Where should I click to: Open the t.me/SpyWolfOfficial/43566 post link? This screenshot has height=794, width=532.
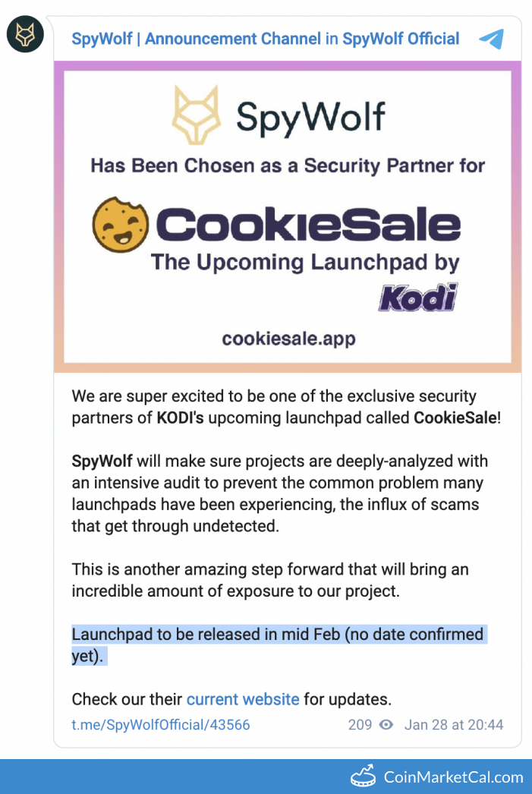pos(161,724)
